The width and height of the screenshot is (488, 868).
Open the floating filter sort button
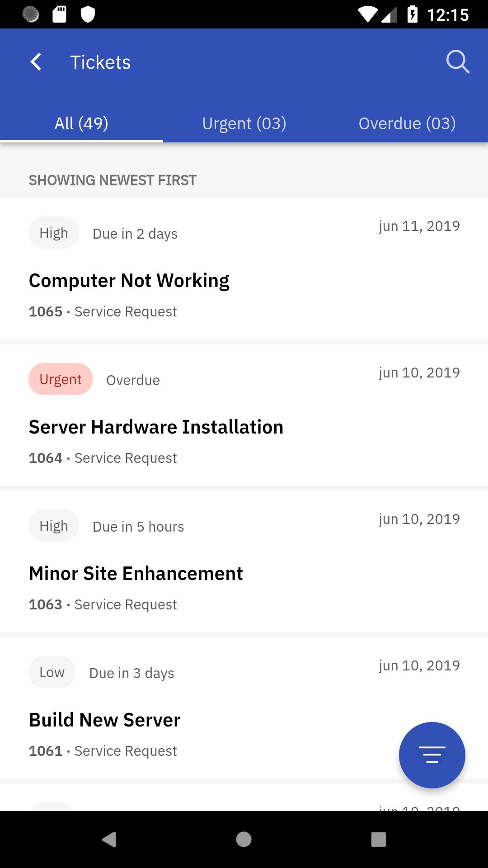pos(432,755)
